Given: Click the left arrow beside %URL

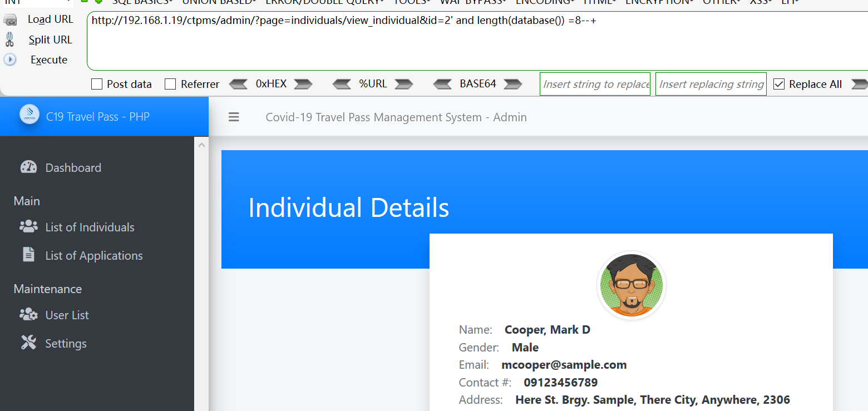Looking at the screenshot, I should click(x=342, y=84).
